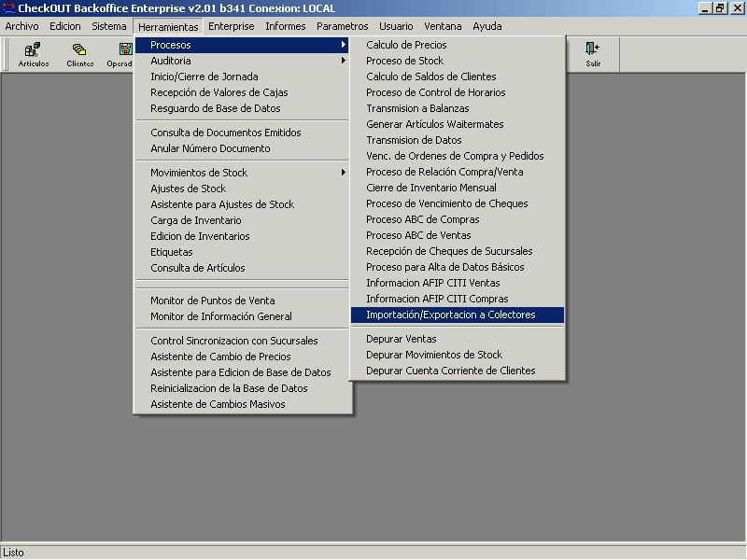Select Generar Artículos Waitermates
Image resolution: width=747 pixels, height=560 pixels.
[x=458, y=124]
